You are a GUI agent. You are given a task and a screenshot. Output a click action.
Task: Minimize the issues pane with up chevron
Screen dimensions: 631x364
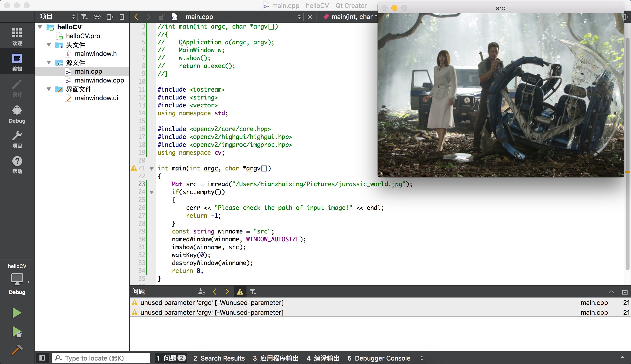tap(612, 292)
